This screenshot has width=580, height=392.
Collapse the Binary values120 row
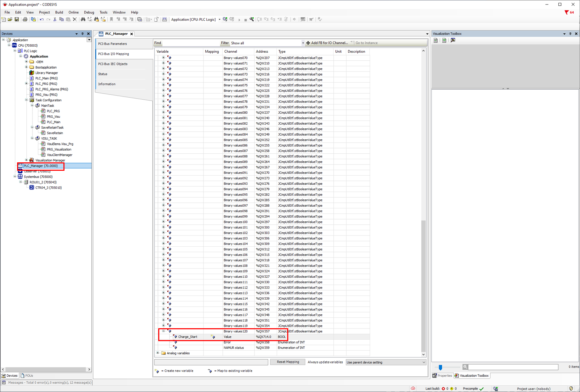pos(163,331)
